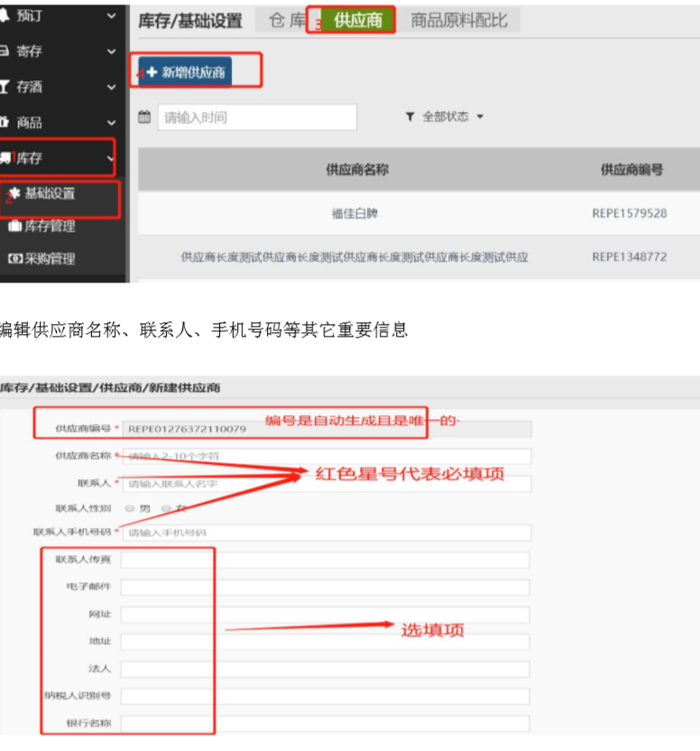Click the 库存 truck icon in sidebar
This screenshot has height=751, width=700.
5,158
